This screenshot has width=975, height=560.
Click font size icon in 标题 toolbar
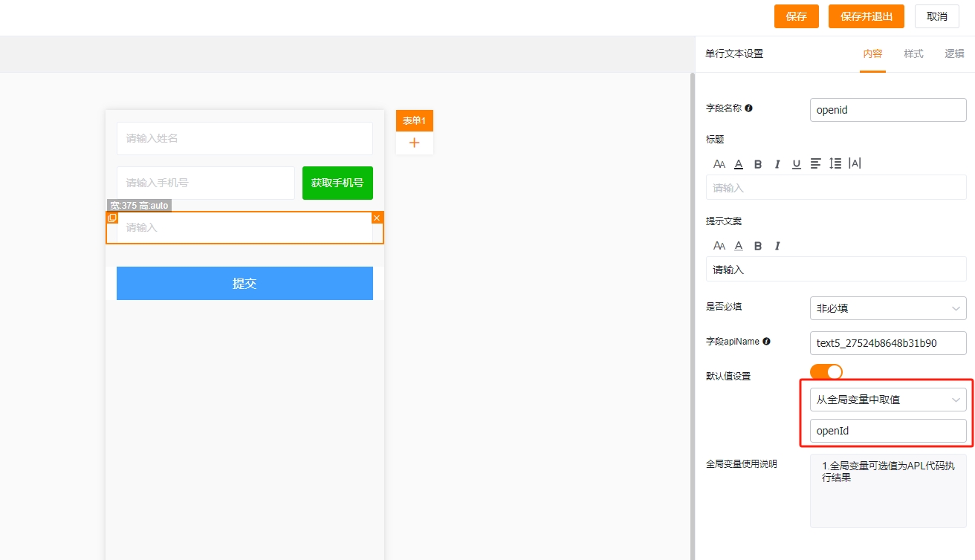point(719,164)
